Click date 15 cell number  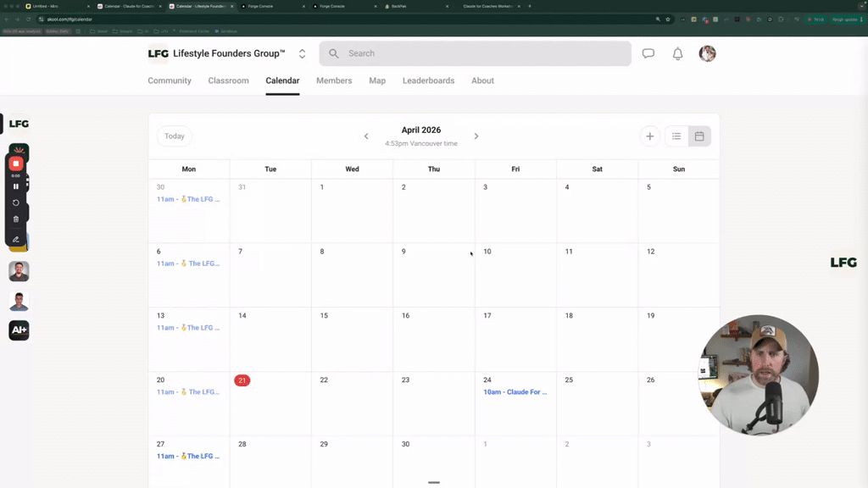coord(324,316)
